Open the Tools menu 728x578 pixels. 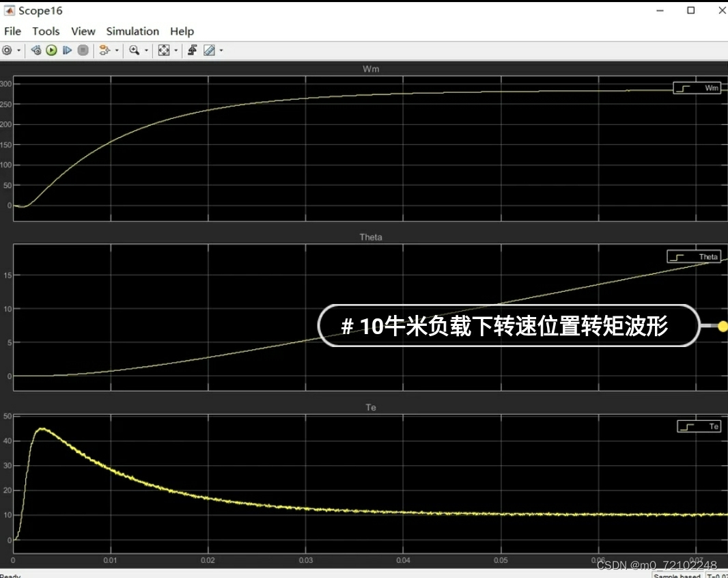(x=46, y=31)
